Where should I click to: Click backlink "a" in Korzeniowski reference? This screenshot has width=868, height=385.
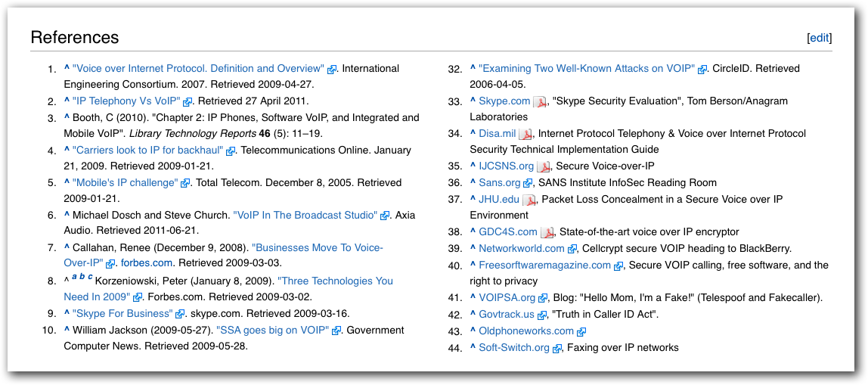(x=75, y=277)
